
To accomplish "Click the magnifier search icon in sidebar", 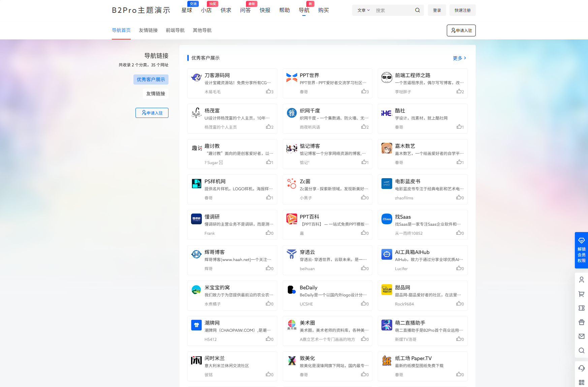I will (x=581, y=350).
